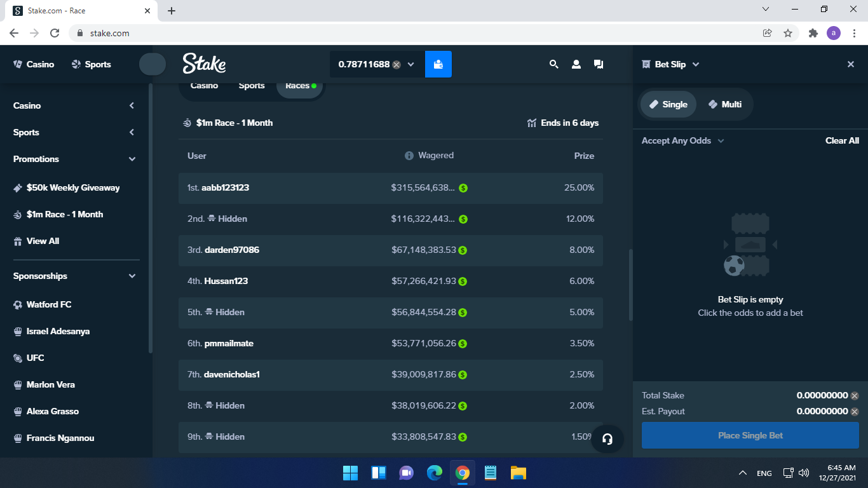Click the Windows Task View icon
This screenshot has width=868, height=488.
coord(379,473)
